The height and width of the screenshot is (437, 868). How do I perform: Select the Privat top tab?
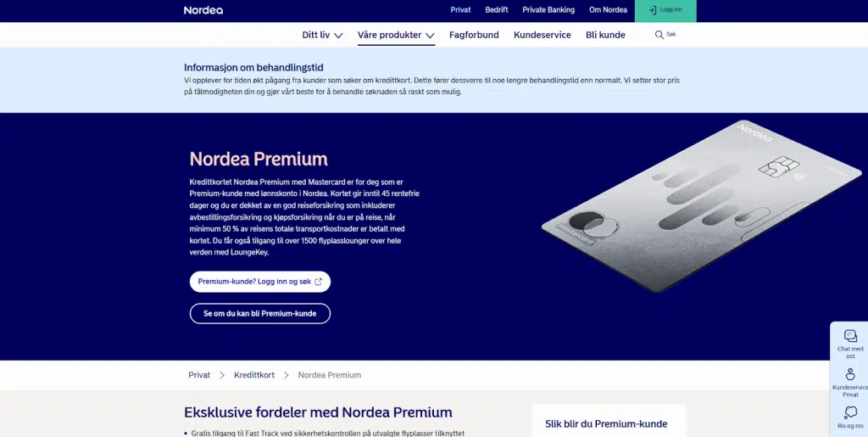point(460,10)
